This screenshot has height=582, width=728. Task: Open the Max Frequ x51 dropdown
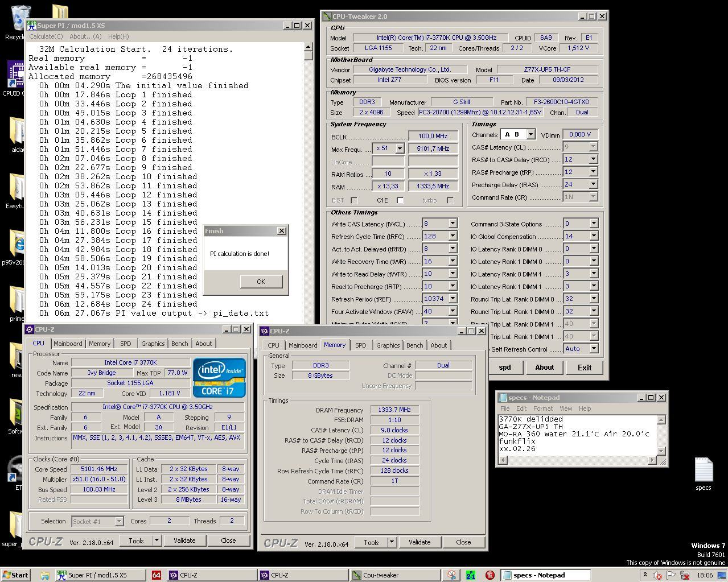400,148
